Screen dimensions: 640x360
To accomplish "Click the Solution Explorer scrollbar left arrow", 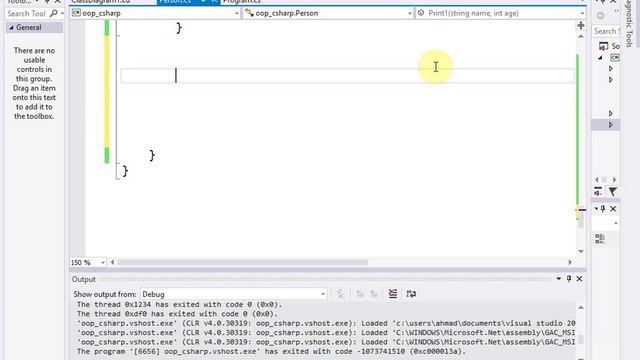I will tap(597, 180).
